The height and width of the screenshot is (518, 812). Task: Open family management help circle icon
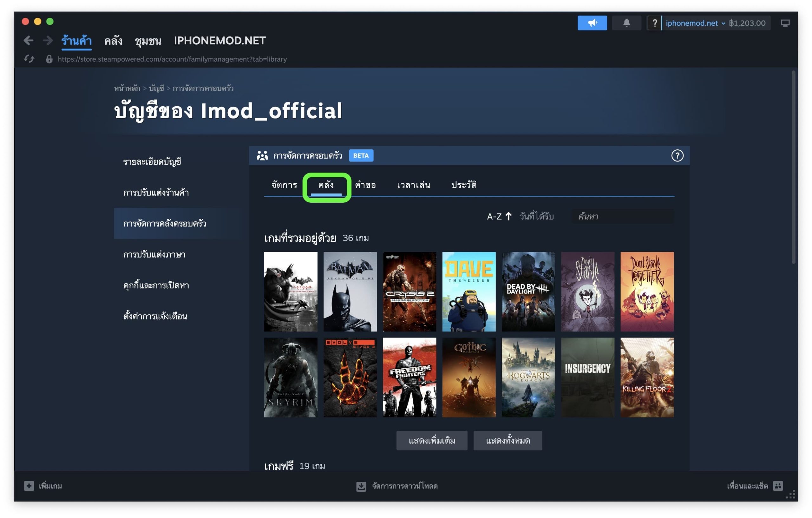pyautogui.click(x=677, y=155)
